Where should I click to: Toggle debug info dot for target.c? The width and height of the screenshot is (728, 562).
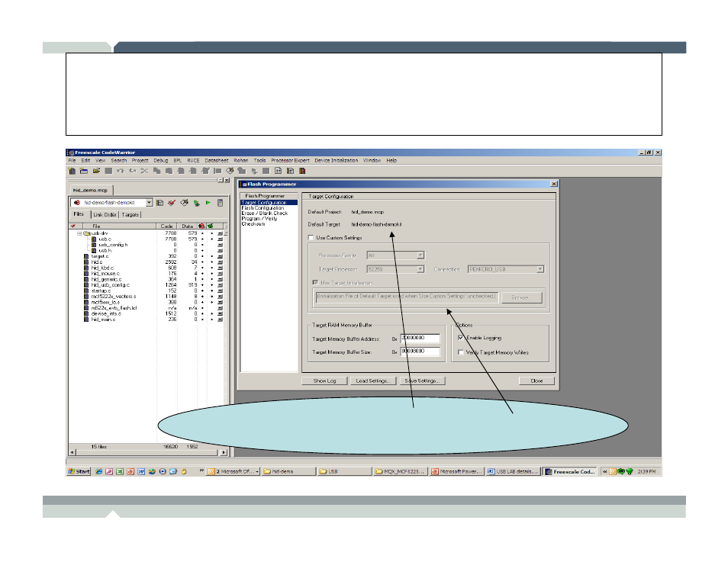pyautogui.click(x=211, y=256)
